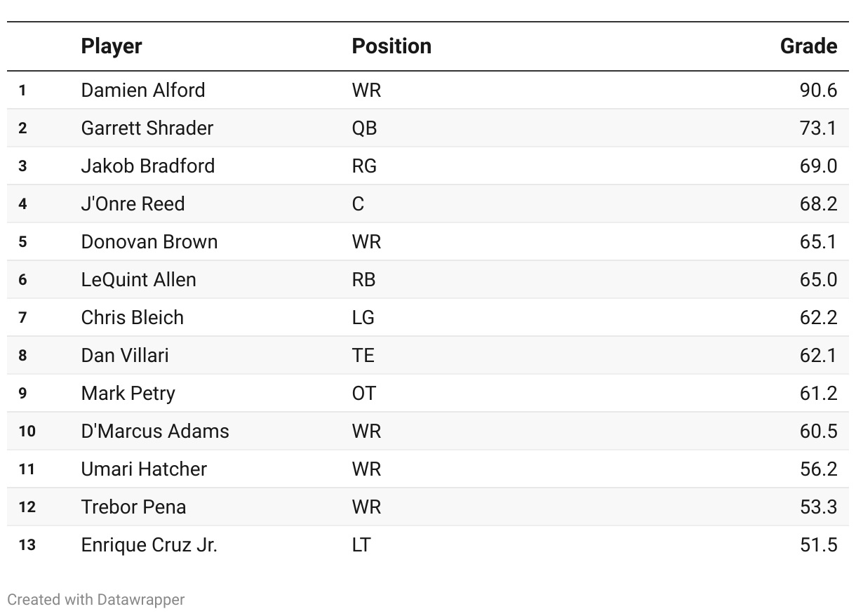Screen dimensions: 856x616
Task: Click the 90.6 grade value
Action: point(818,91)
